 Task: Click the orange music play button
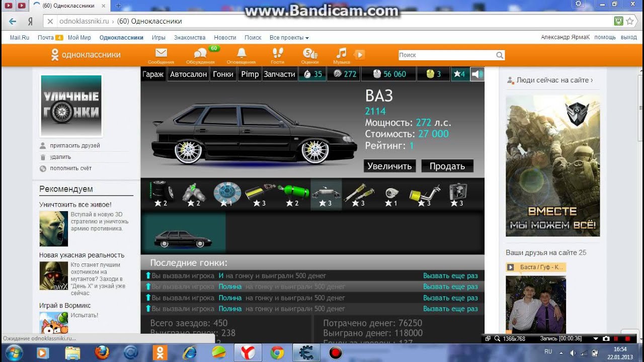pos(359,55)
